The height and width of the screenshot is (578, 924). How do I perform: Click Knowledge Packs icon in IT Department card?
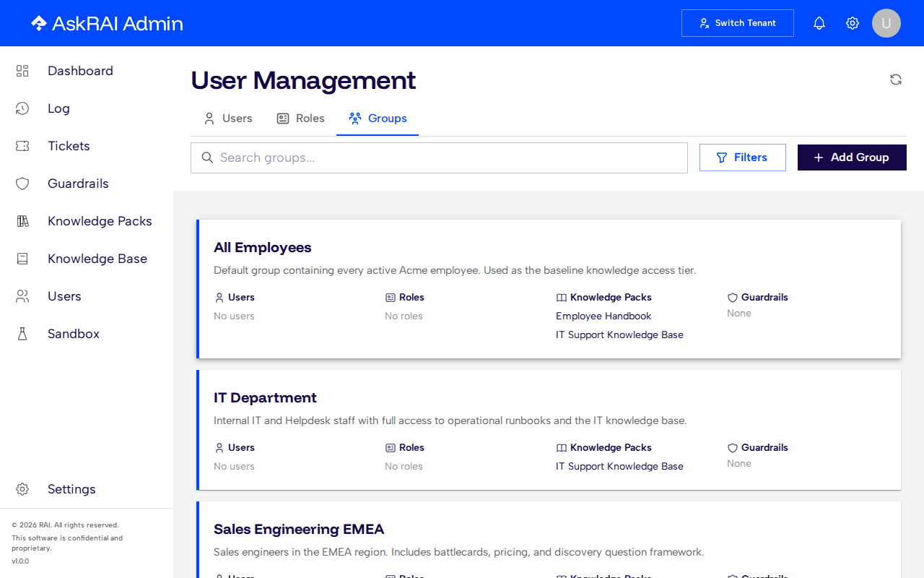coord(562,448)
